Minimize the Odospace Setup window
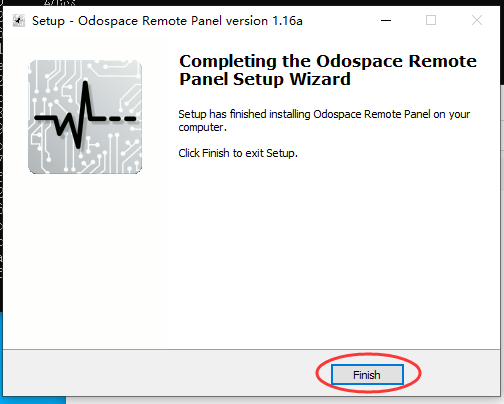This screenshot has width=504, height=404. point(386,20)
